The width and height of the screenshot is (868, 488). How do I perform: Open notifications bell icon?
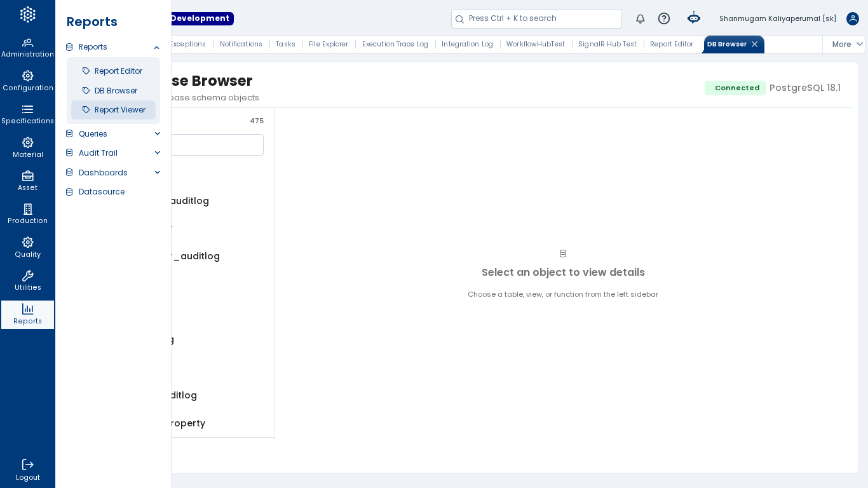[x=641, y=18]
